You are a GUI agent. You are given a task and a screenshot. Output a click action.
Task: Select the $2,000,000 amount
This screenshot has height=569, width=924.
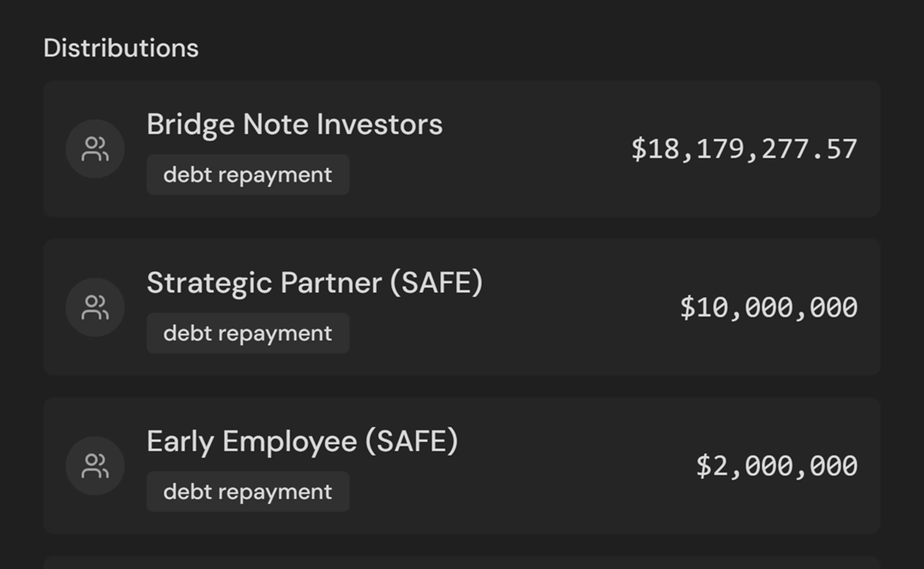pyautogui.click(x=777, y=466)
